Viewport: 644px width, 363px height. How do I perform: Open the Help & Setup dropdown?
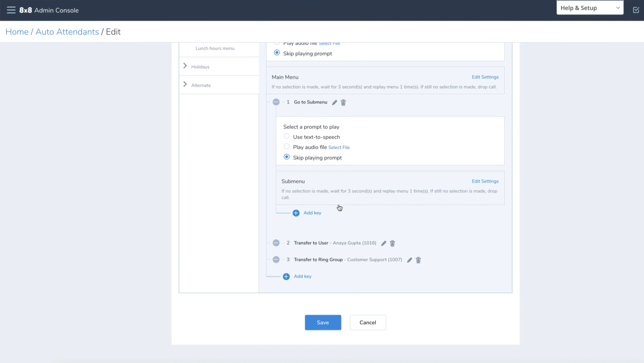coord(589,8)
